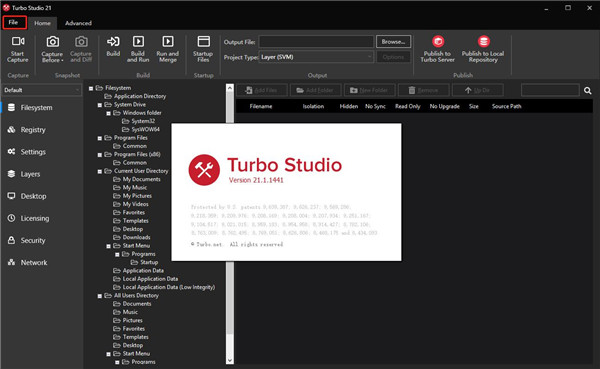This screenshot has height=369, width=600.
Task: Open the Default layer dropdown
Action: point(41,90)
